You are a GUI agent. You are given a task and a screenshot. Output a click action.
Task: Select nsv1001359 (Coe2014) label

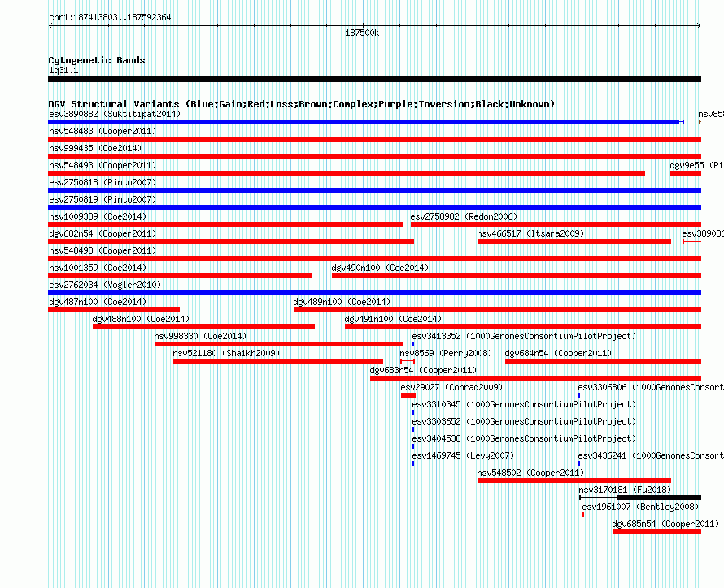[x=98, y=268]
